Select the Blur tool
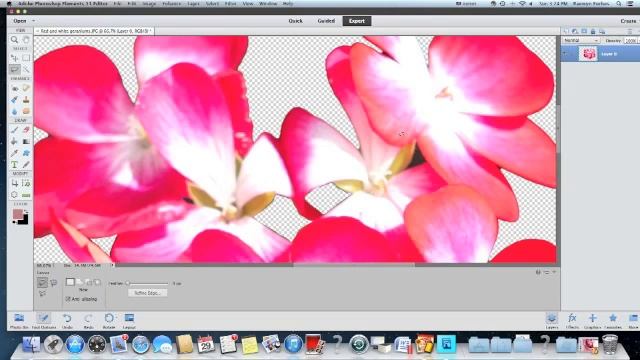Screen dimensions: 640x360 (x=14, y=111)
